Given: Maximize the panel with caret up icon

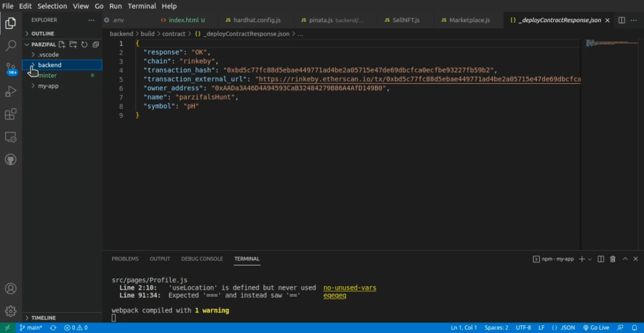Looking at the screenshot, I should coord(625,259).
